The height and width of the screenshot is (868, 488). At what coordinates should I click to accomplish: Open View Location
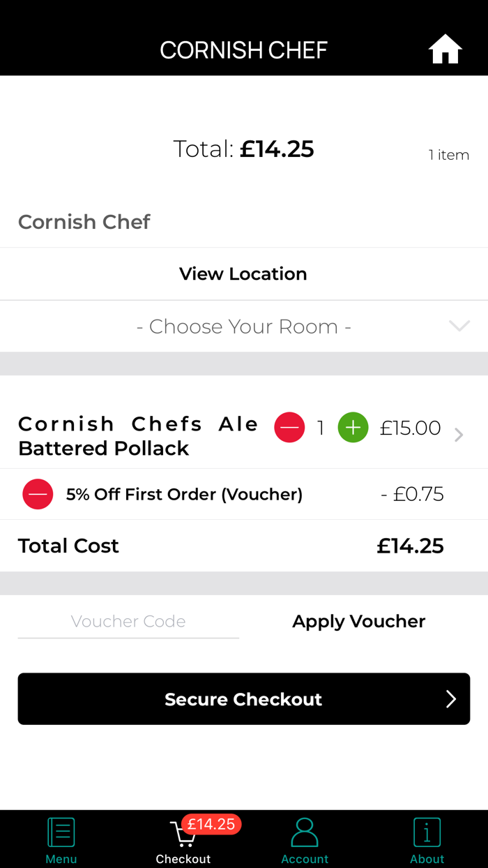click(x=243, y=274)
